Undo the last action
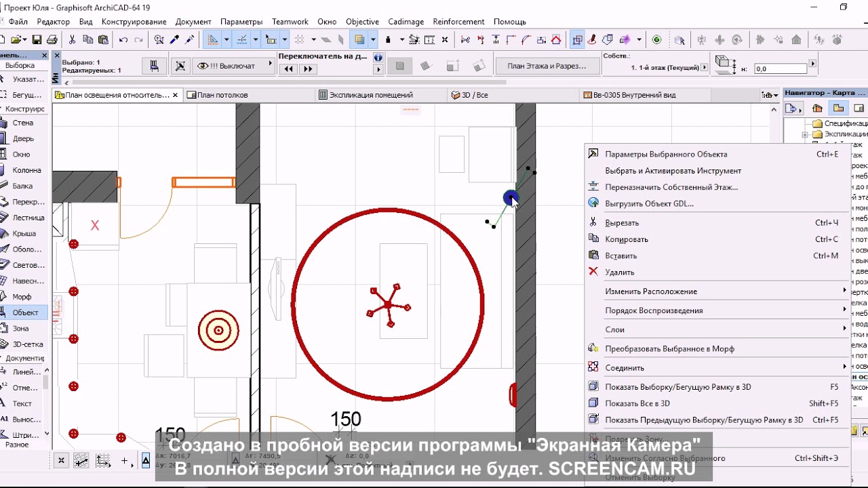 [x=123, y=39]
